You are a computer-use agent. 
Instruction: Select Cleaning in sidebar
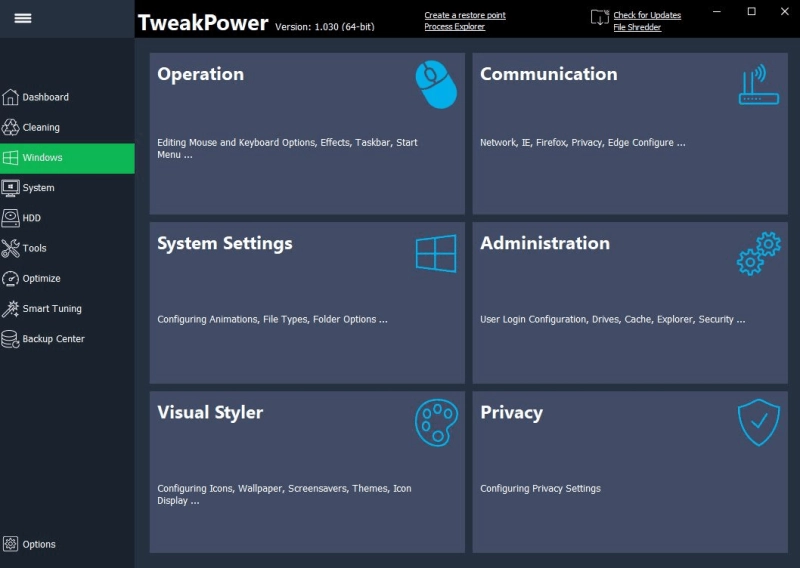point(67,127)
